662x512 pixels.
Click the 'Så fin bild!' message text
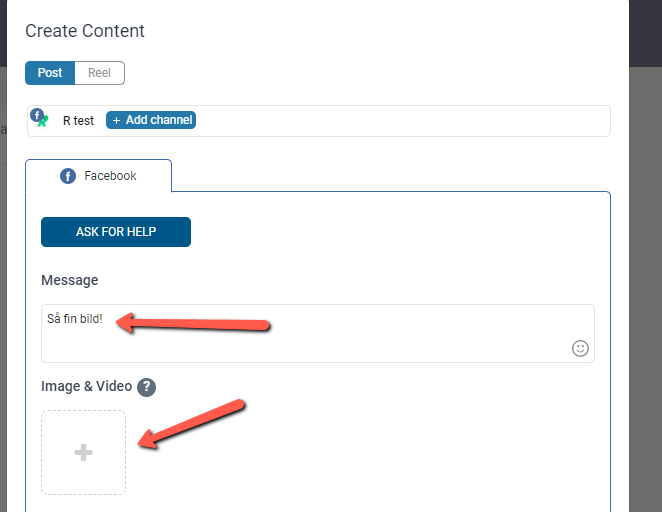[x=75, y=319]
